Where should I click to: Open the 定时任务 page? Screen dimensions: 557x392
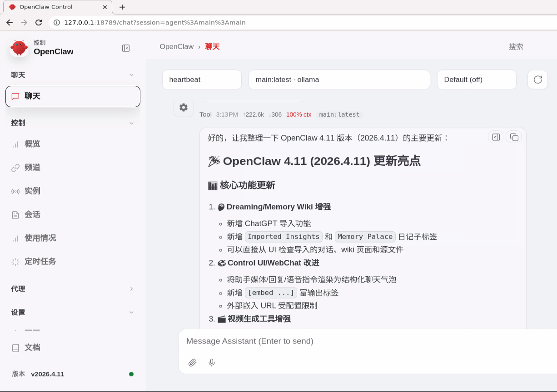[x=73, y=262]
